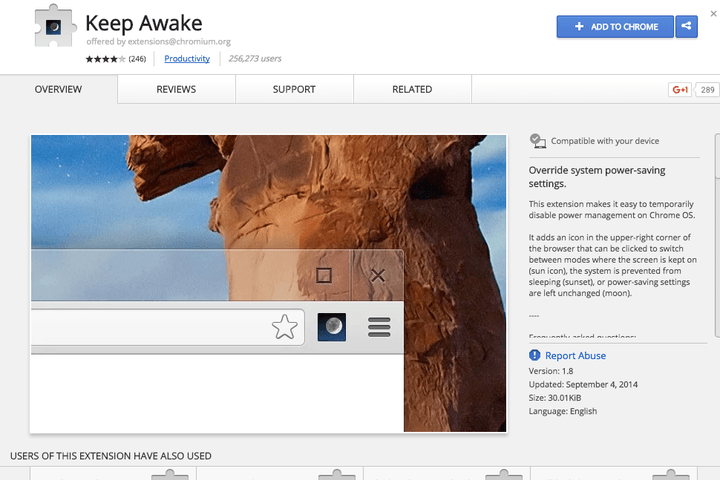This screenshot has height=480, width=720.
Task: Switch to the REVIEWS tab
Action: 176,89
